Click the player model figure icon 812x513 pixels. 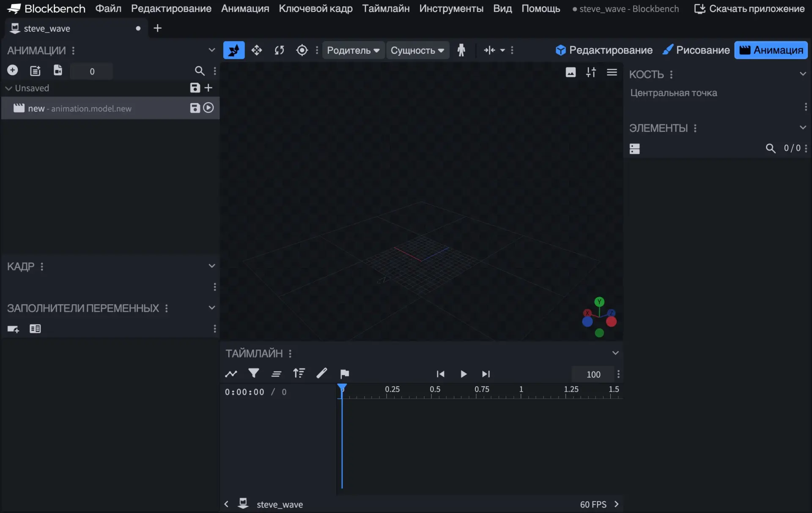click(x=461, y=50)
